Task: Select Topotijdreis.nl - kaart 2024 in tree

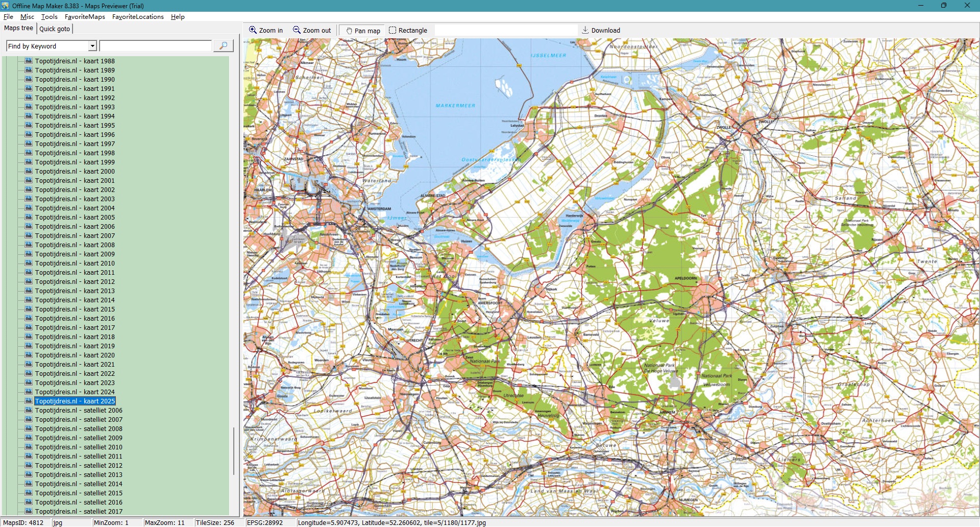Action: click(x=75, y=392)
